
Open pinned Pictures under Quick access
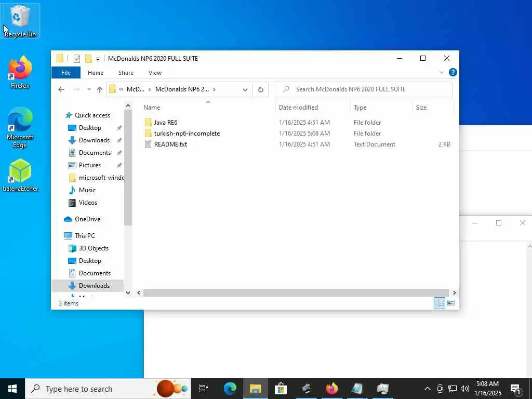(x=89, y=165)
